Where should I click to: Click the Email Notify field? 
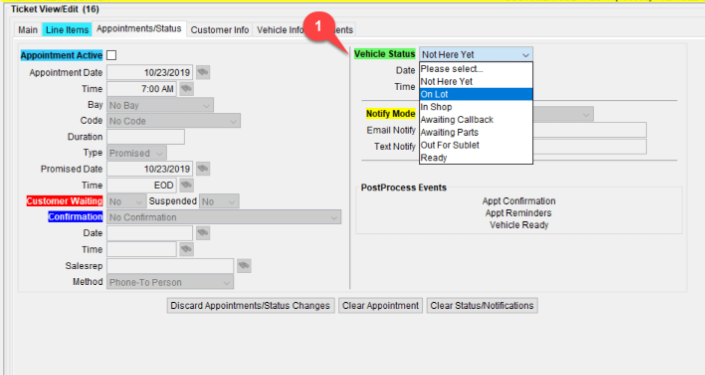pyautogui.click(x=589, y=130)
